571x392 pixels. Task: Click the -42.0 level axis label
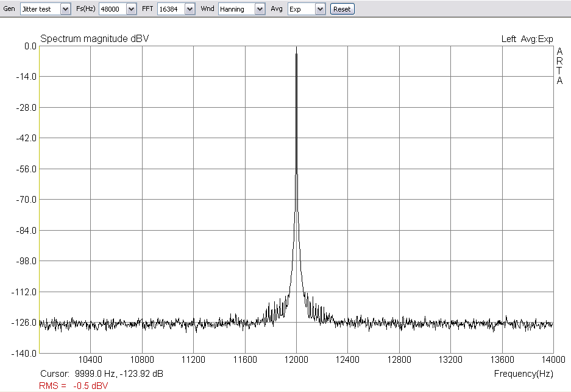click(x=26, y=138)
